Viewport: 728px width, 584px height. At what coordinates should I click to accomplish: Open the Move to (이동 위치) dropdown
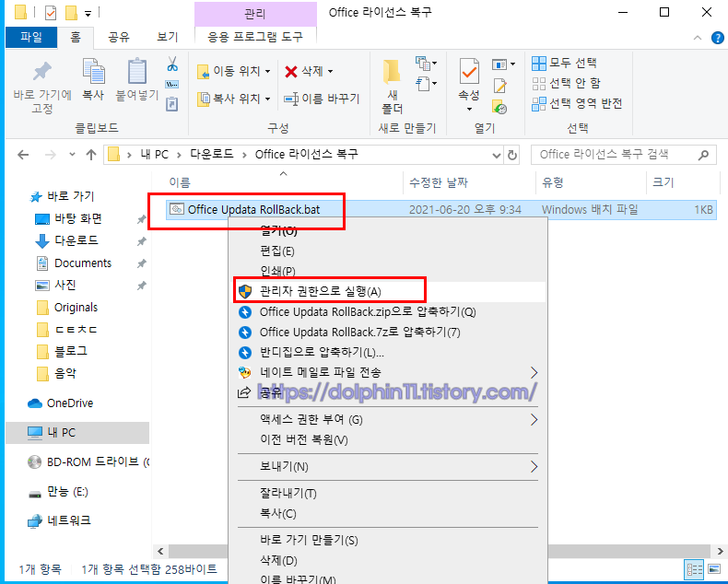233,71
